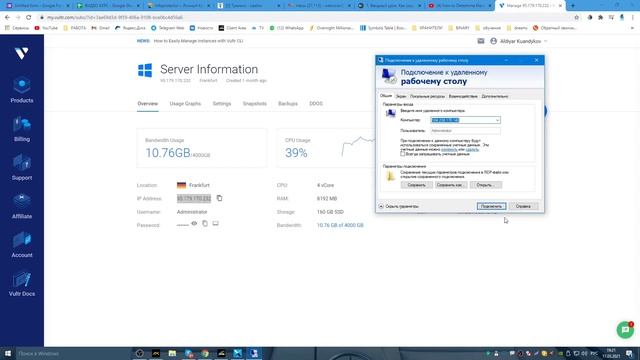Open Support in Vultr sidebar
This screenshot has height=360, width=640.
[x=22, y=167]
